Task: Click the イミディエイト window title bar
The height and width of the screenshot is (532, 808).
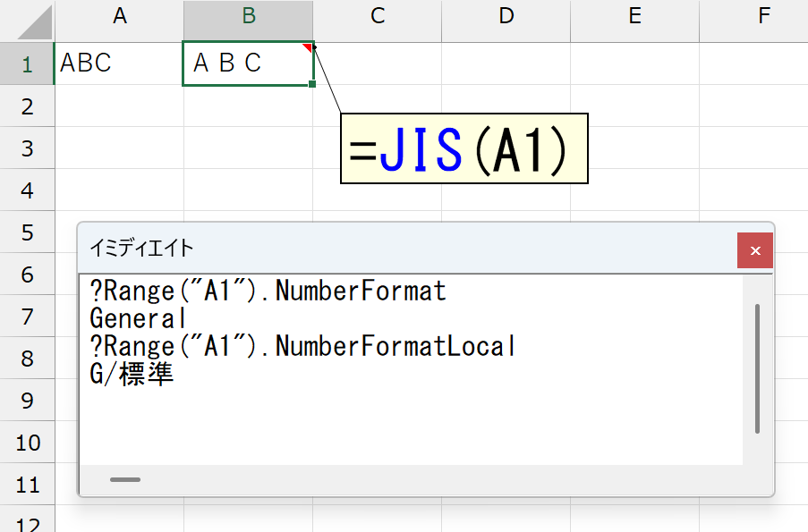Action: tap(407, 249)
